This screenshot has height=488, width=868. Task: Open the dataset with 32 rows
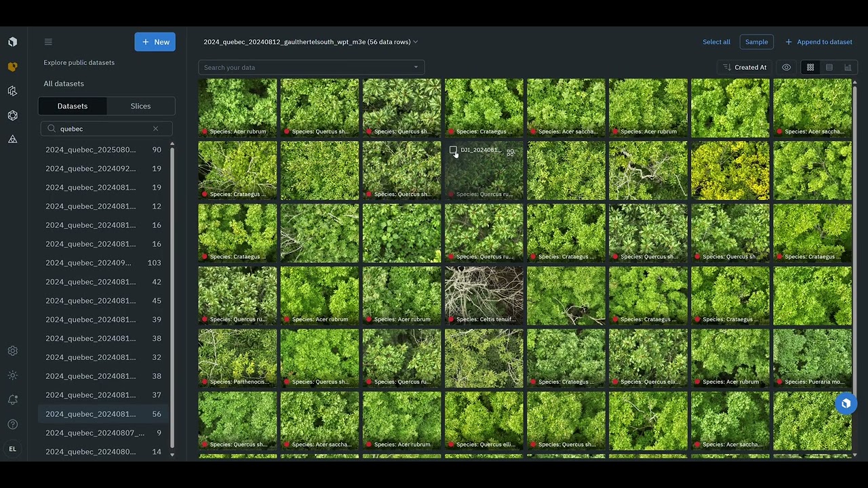pos(104,357)
